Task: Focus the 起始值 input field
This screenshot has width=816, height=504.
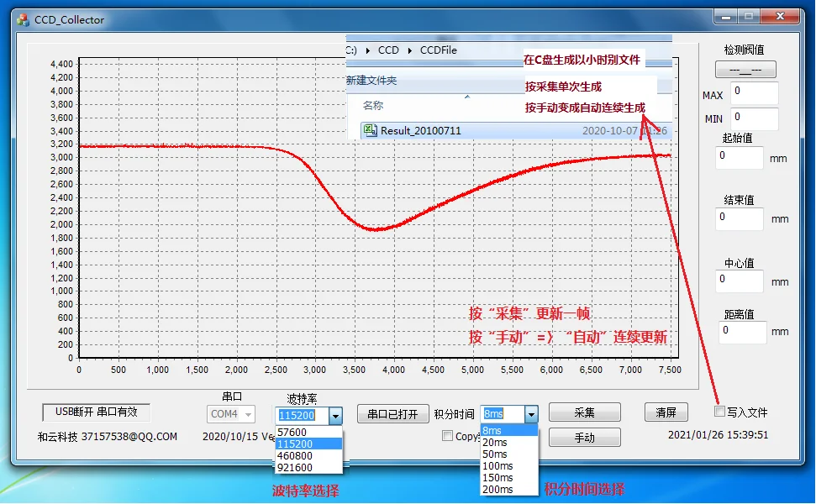Action: 740,158
